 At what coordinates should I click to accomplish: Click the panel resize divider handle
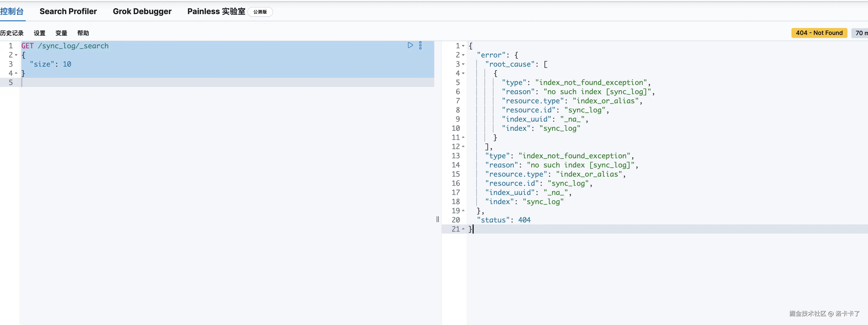pos(437,219)
